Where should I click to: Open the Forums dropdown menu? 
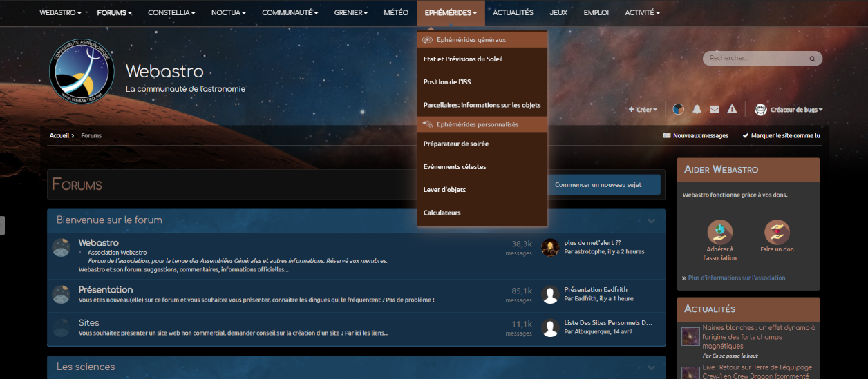tap(114, 12)
